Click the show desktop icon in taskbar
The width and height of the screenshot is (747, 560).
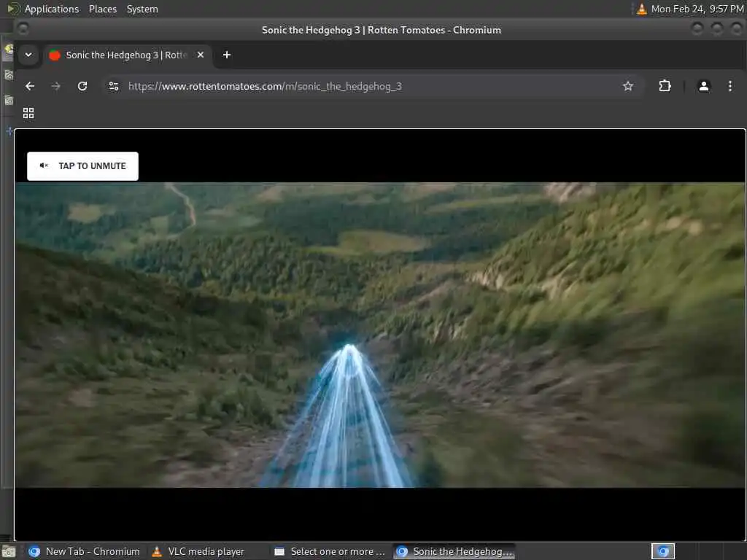8,552
